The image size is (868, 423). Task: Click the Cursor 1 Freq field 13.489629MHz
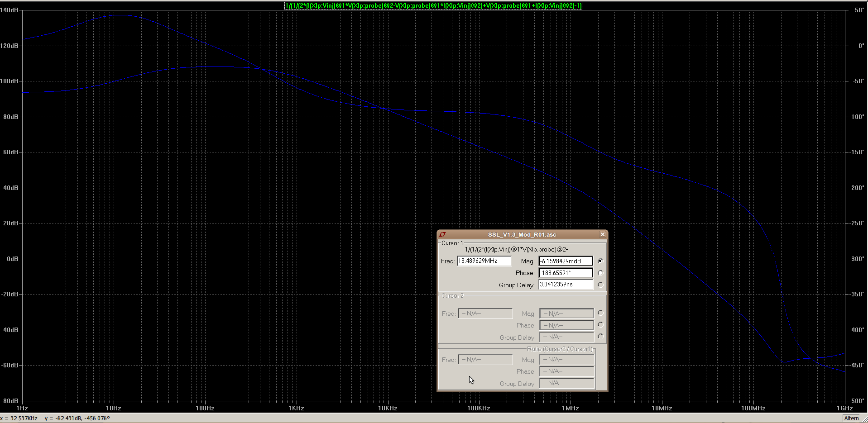pos(484,261)
